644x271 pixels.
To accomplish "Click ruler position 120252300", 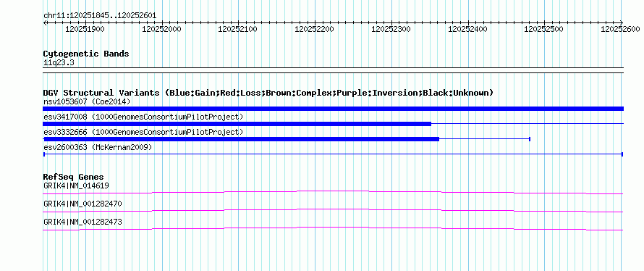I will coord(391,29).
